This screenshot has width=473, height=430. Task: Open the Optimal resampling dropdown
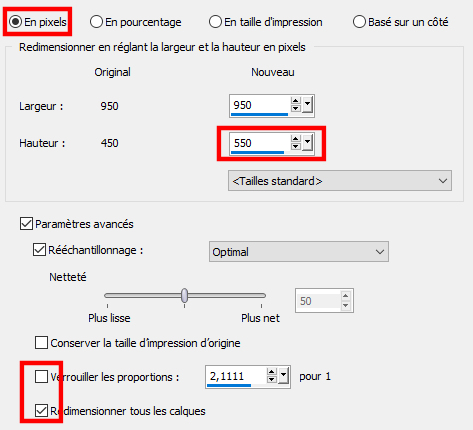coord(299,252)
